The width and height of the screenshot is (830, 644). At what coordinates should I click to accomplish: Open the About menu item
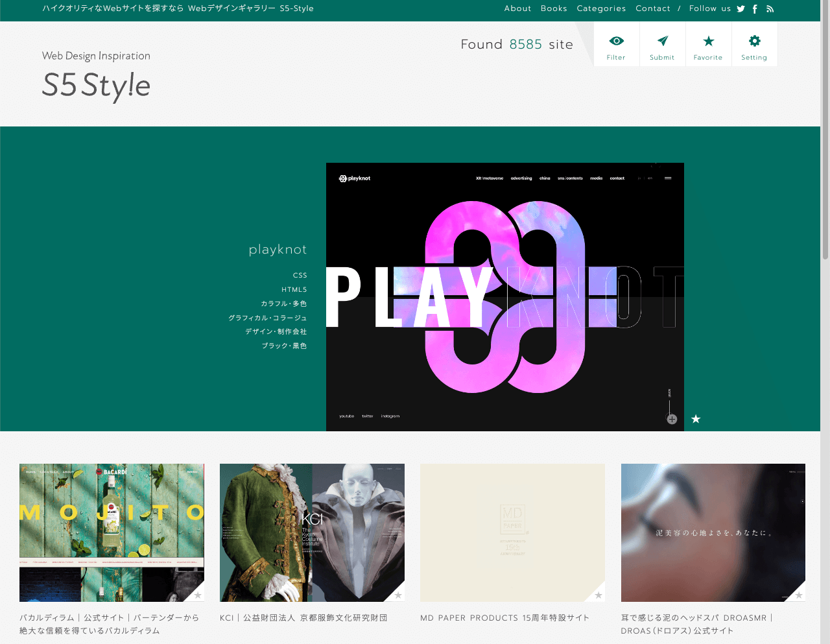[x=517, y=8]
